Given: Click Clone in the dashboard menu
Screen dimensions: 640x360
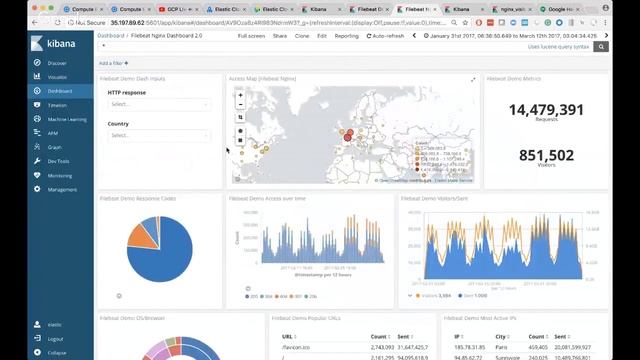Looking at the screenshot, I should point(302,36).
